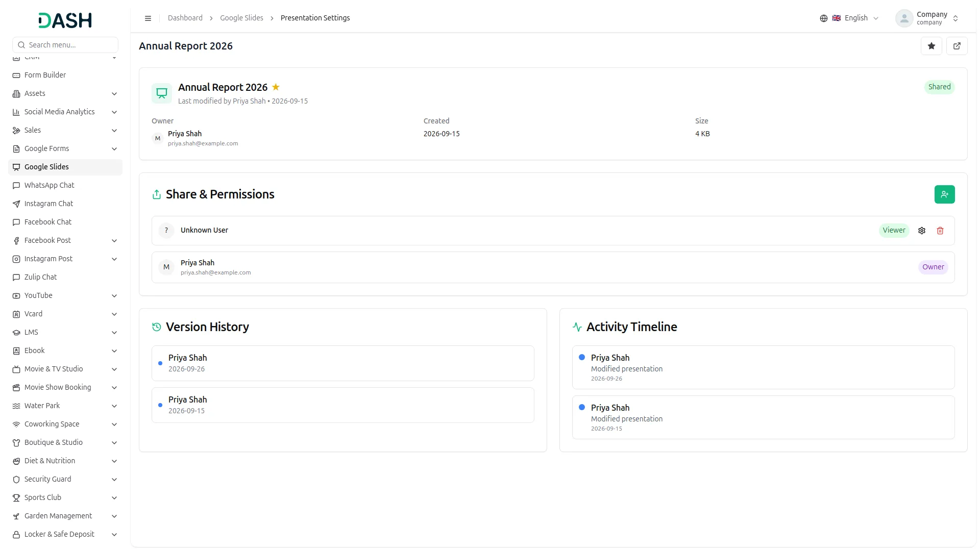The width and height of the screenshot is (980, 551).
Task: Click the Sports Club trophy icon
Action: (16, 498)
